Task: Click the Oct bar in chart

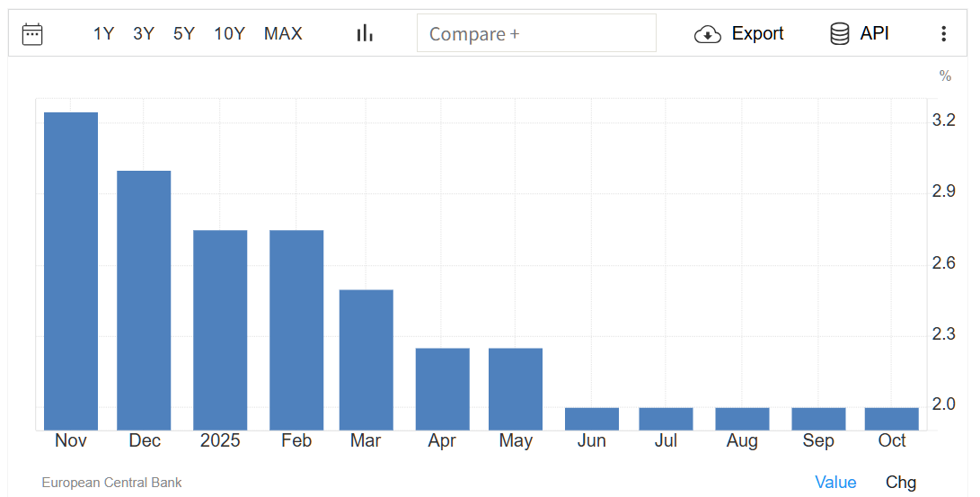Action: pyautogui.click(x=891, y=419)
